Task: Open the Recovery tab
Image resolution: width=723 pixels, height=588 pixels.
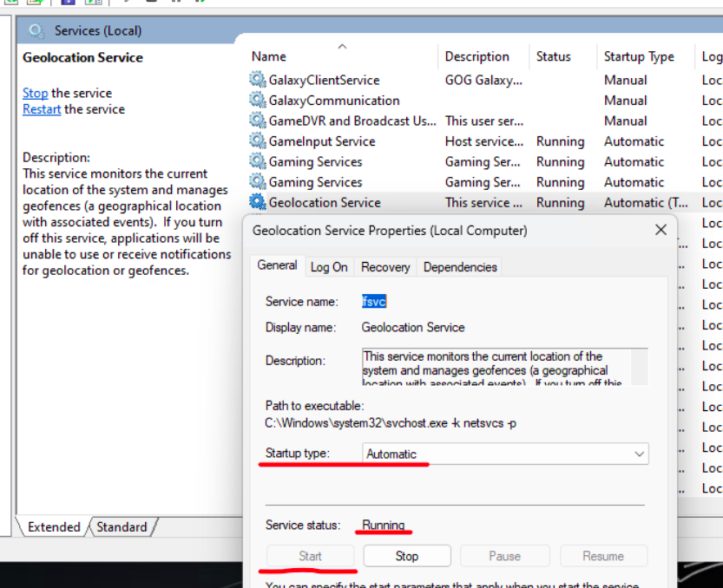Action: (385, 267)
